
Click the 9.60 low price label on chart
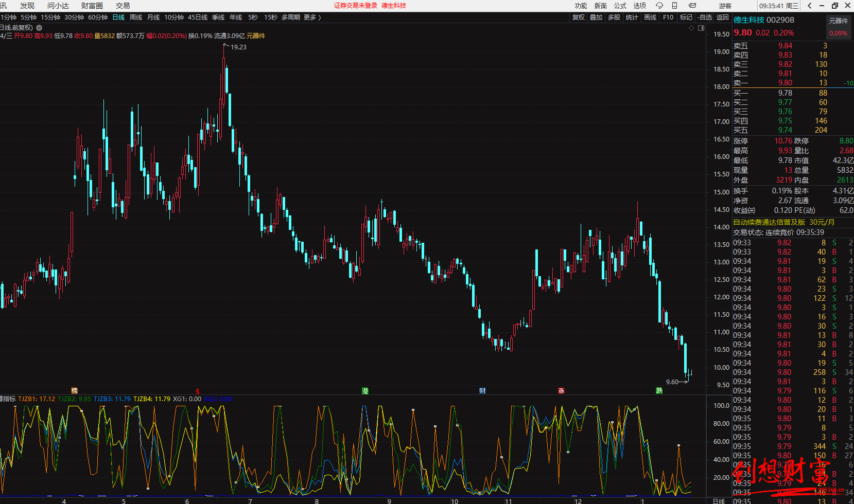672,382
